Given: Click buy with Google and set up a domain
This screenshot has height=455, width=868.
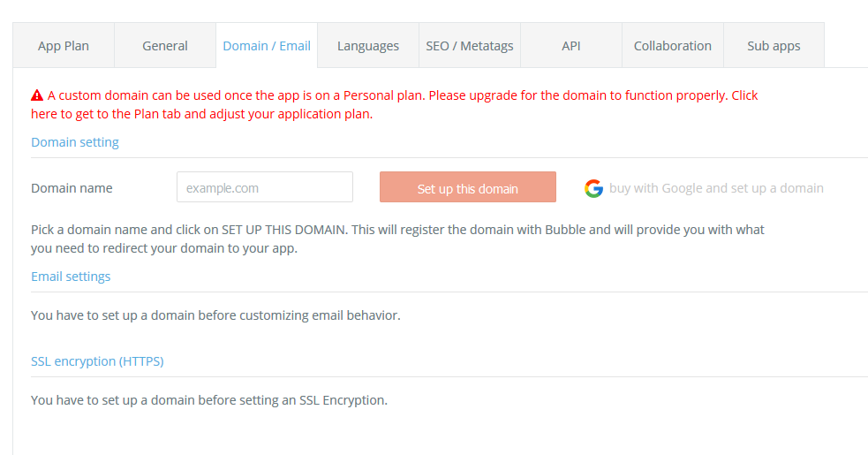Looking at the screenshot, I should pyautogui.click(x=716, y=188).
